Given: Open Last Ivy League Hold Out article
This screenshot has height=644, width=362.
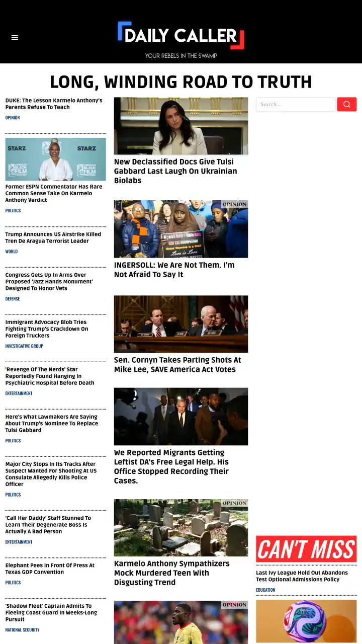Looking at the screenshot, I should tap(302, 576).
